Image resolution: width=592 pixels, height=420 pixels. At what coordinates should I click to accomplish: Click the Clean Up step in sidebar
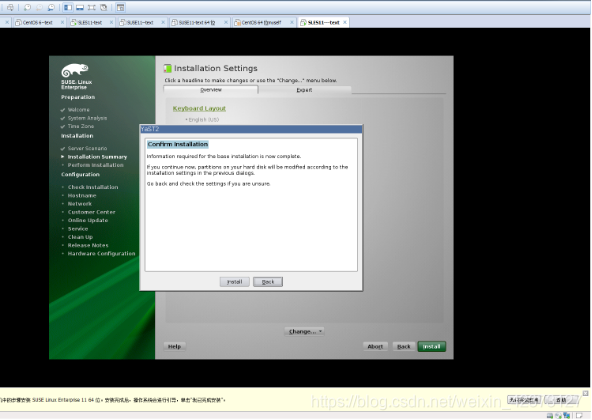(x=80, y=237)
